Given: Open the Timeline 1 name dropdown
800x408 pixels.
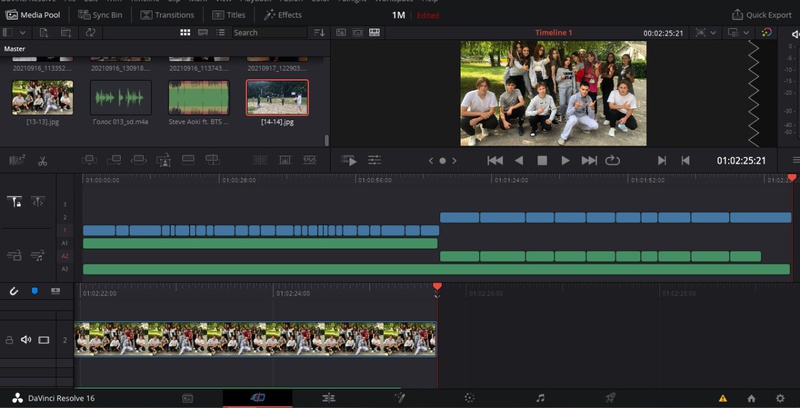Looking at the screenshot, I should [554, 33].
